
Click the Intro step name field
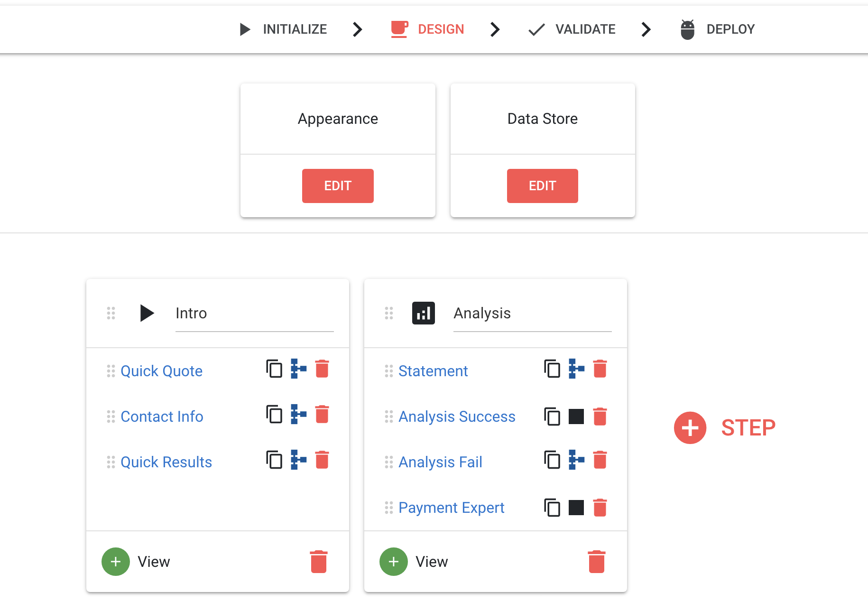point(254,314)
